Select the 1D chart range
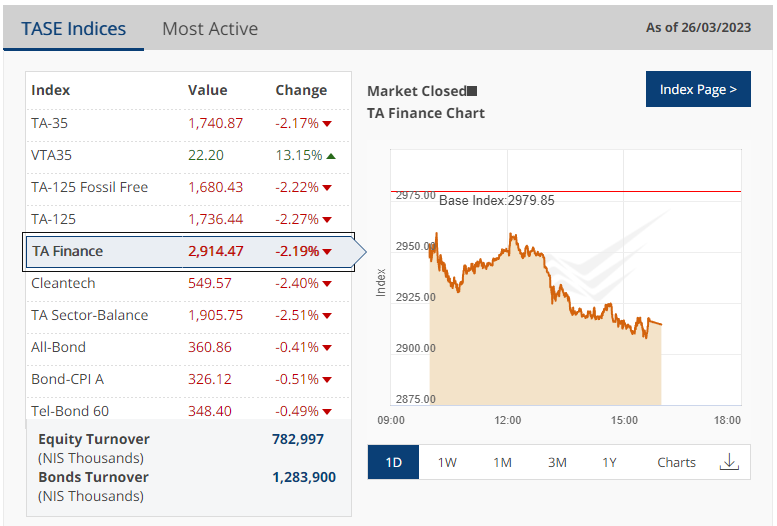This screenshot has width=777, height=526. tap(394, 462)
